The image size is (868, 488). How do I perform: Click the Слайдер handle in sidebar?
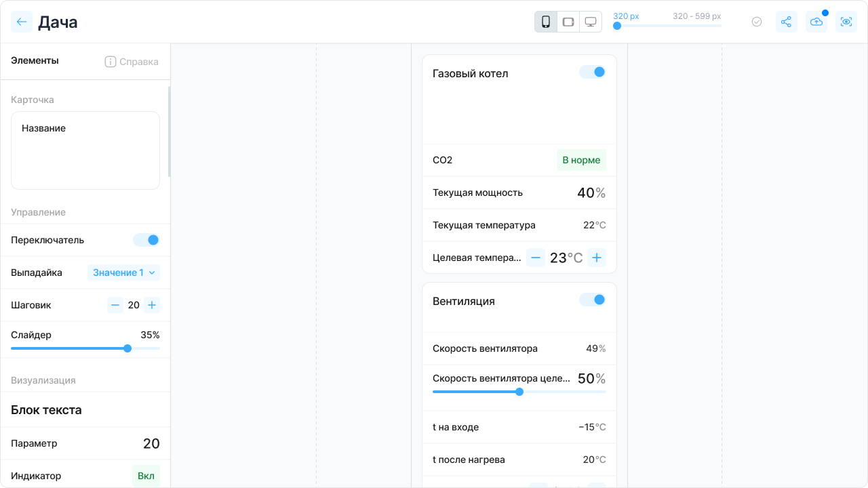click(127, 348)
